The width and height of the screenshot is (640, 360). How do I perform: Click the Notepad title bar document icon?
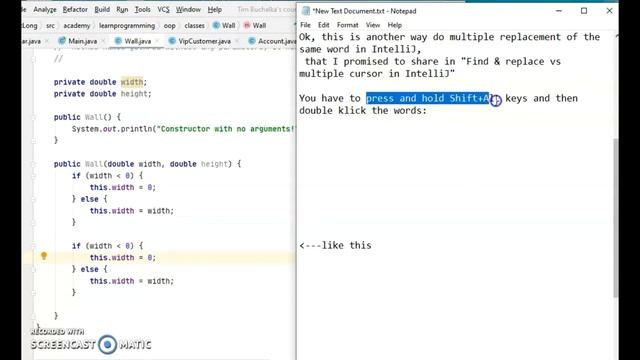pos(305,11)
